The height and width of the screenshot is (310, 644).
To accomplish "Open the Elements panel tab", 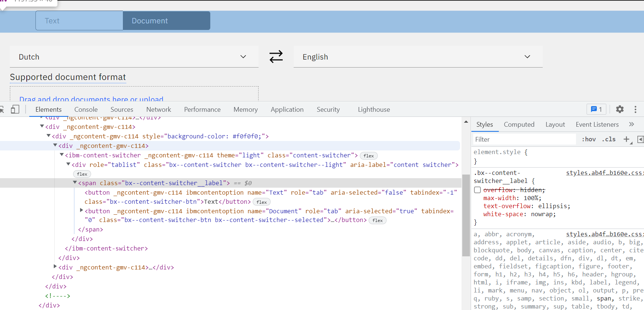I will (x=48, y=110).
